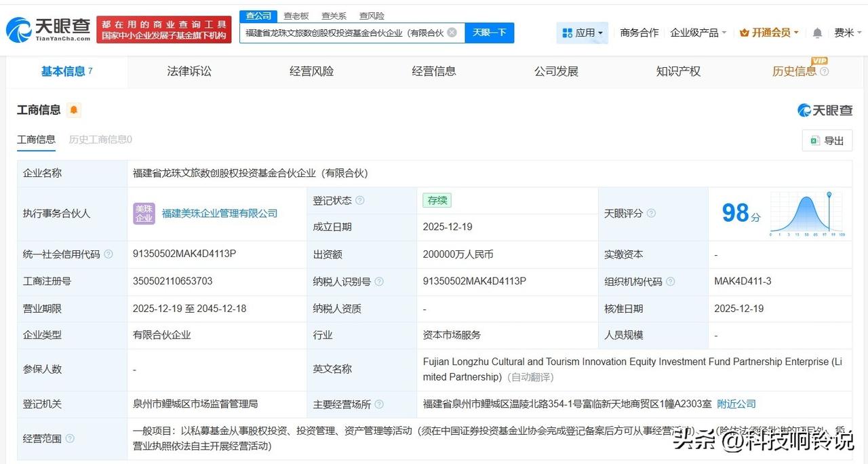868x464 pixels.
Task: Click the bell icon beside 工商信息
Action: coord(75,109)
